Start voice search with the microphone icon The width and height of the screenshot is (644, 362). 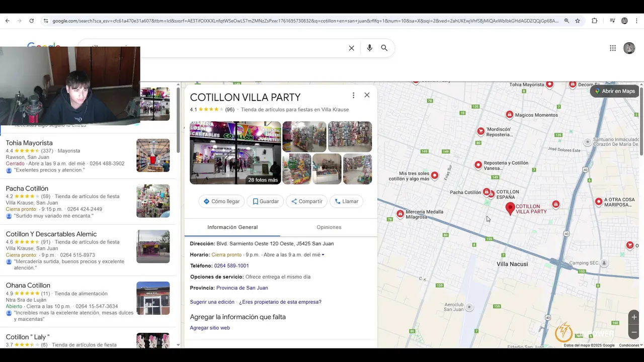369,48
